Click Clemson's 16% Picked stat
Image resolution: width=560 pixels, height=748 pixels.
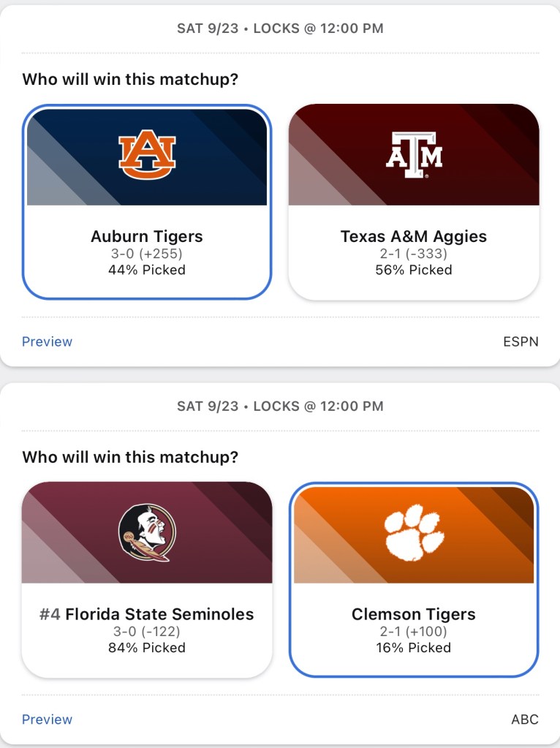(x=414, y=648)
